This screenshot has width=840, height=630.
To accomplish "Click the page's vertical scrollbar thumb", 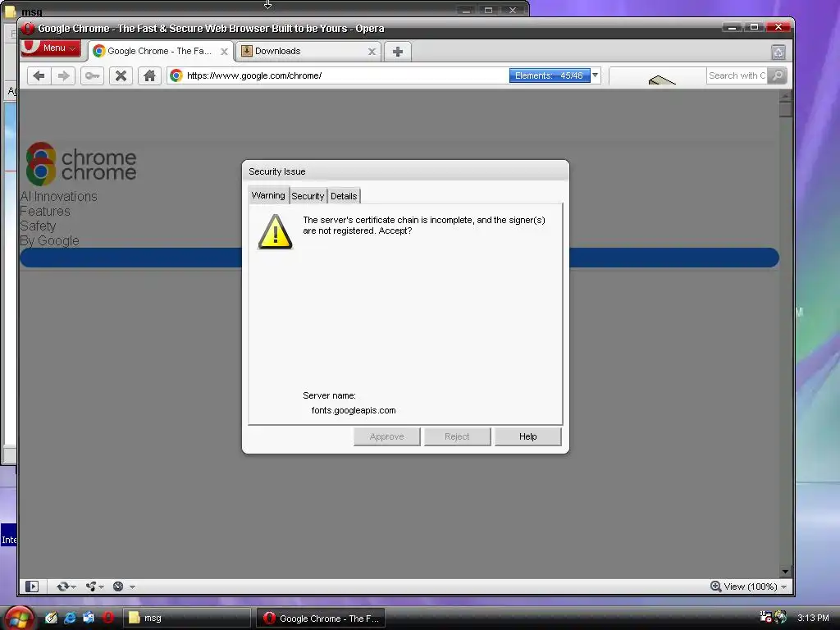I will coord(785,109).
